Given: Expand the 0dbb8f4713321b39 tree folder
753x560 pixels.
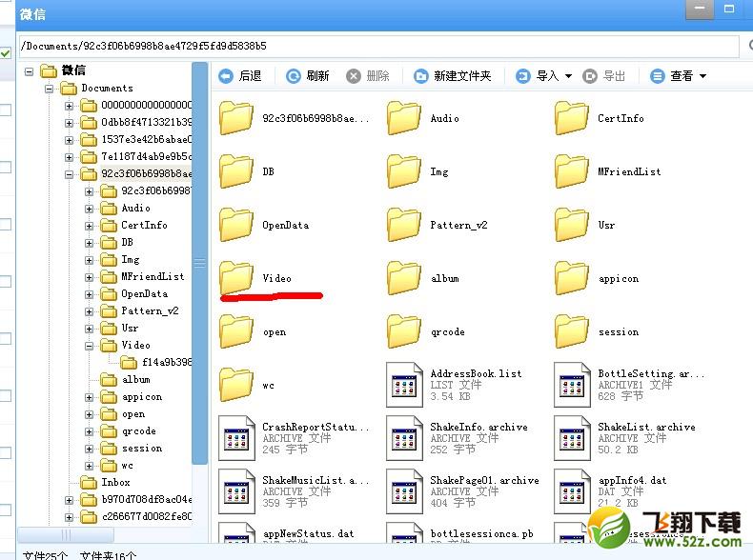Looking at the screenshot, I should coord(70,123).
